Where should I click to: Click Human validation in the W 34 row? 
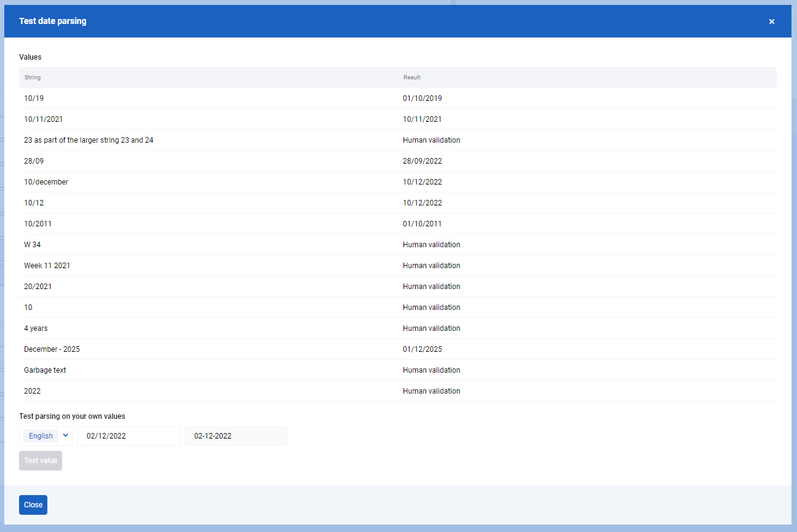point(432,245)
